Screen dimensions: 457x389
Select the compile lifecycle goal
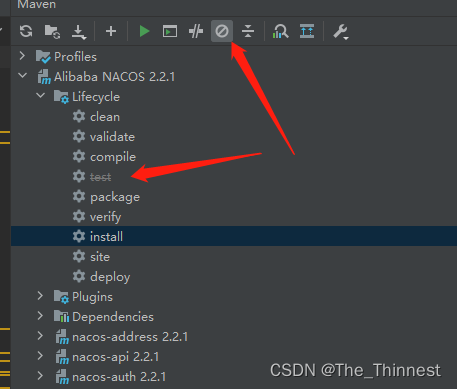[113, 157]
